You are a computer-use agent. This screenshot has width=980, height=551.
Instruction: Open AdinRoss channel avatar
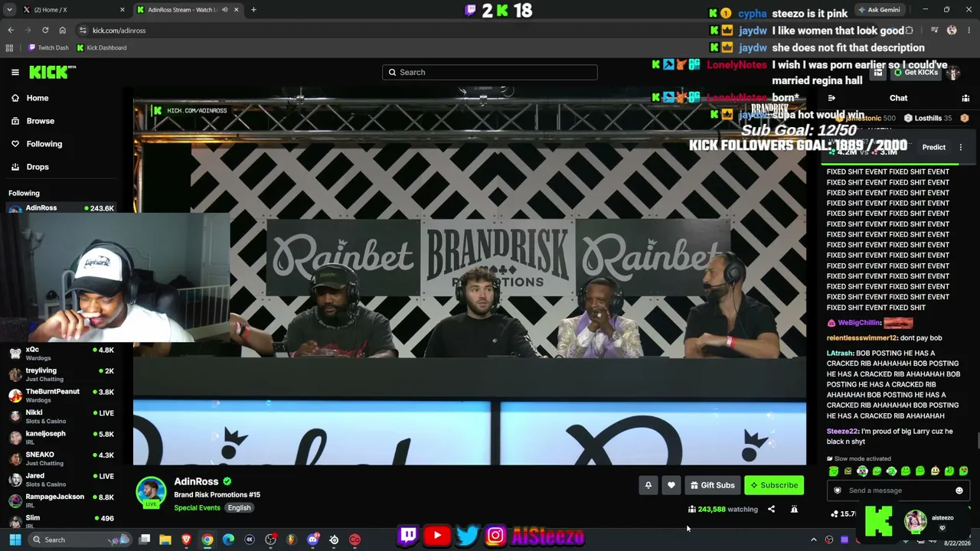151,492
